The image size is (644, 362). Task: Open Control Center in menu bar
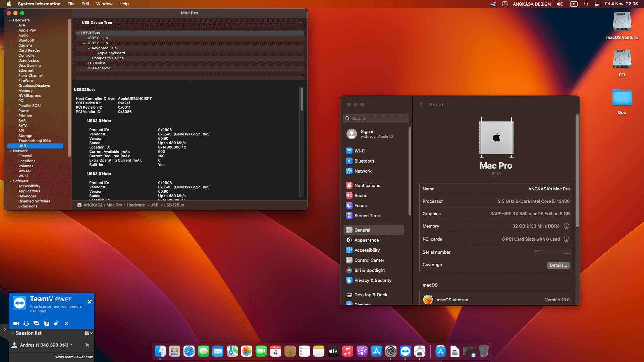coord(597,4)
